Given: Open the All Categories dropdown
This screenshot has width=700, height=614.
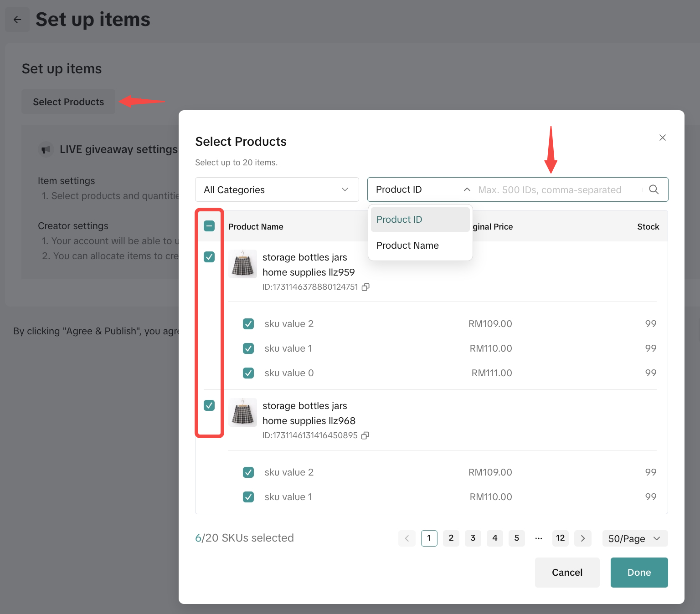Looking at the screenshot, I should (277, 189).
